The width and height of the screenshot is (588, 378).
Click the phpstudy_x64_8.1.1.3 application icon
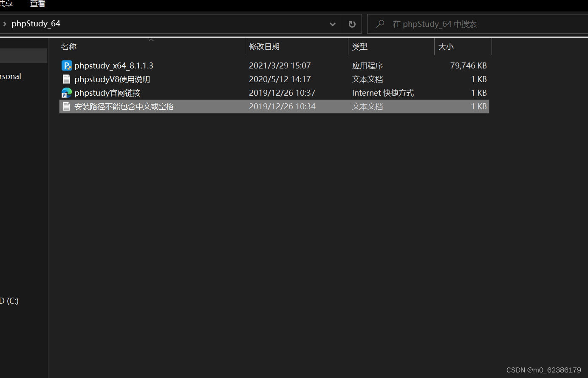point(67,65)
